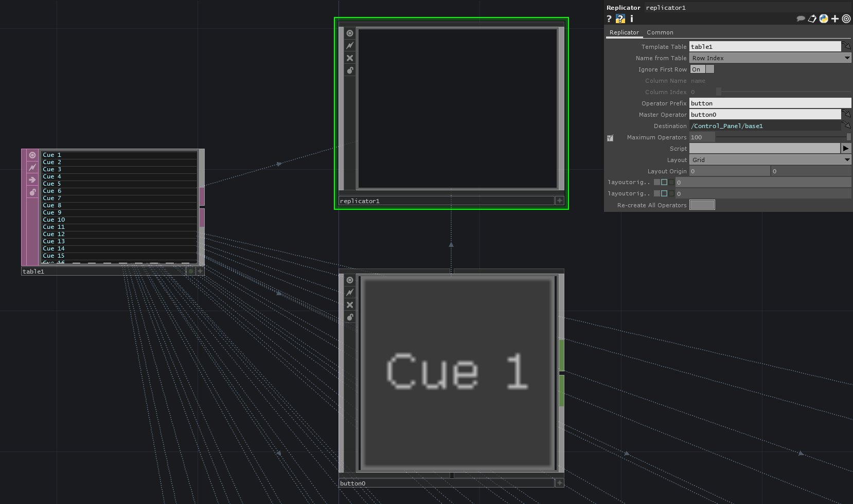The width and height of the screenshot is (853, 504).
Task: Toggle the Maximum Operators enable checkbox
Action: [x=610, y=138]
